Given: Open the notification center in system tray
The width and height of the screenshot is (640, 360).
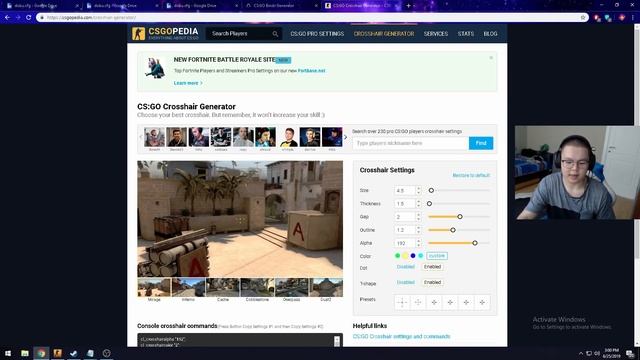Looking at the screenshot, I should pos(631,353).
